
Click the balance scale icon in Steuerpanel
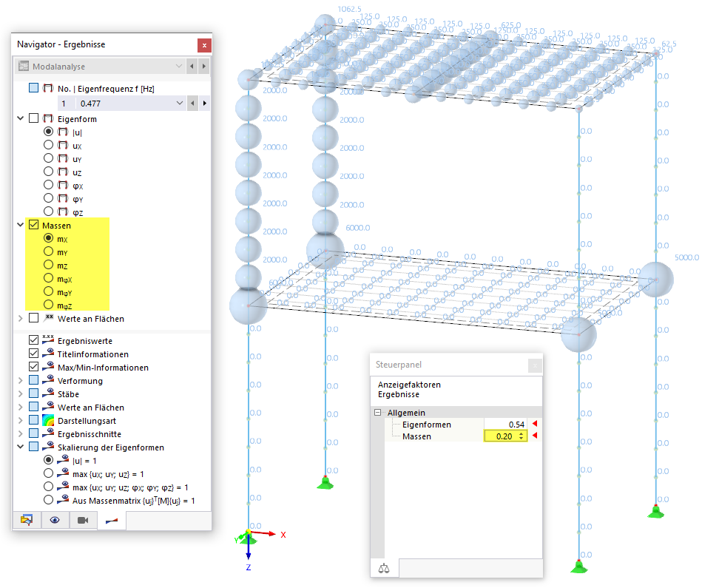tap(384, 568)
